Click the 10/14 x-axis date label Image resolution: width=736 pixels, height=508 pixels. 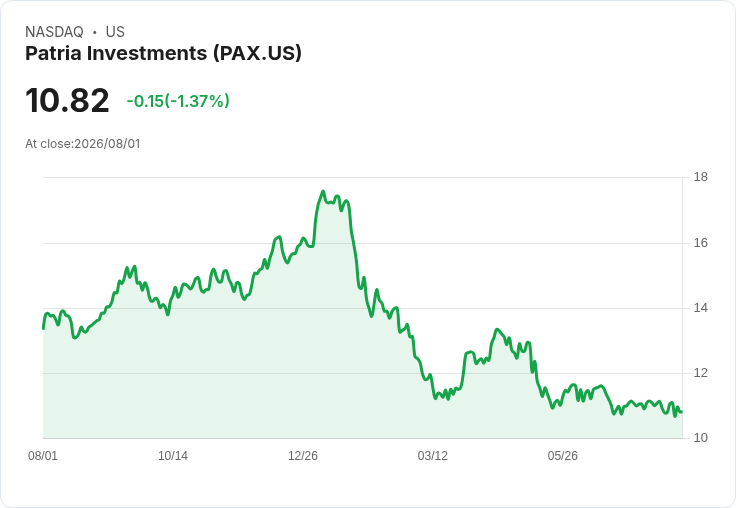pos(173,455)
